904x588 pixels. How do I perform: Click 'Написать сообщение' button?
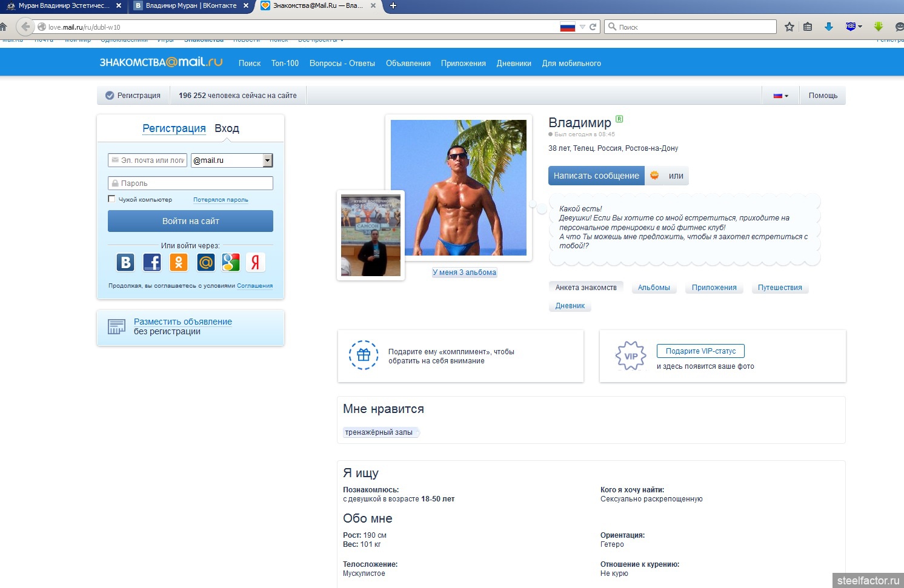596,176
